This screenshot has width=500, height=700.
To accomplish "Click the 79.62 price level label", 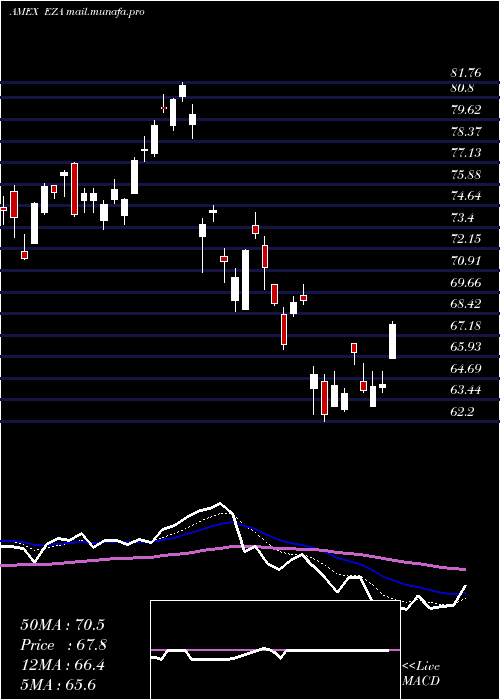I will 466,110.
